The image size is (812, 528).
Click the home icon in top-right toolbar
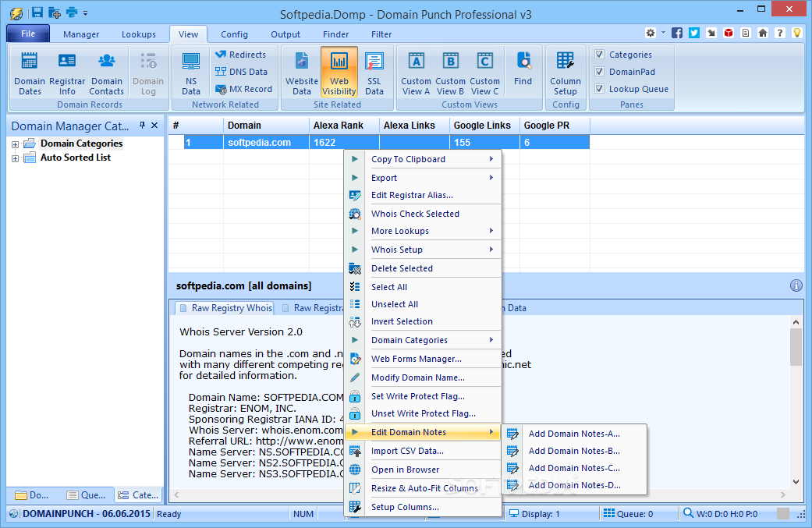click(x=763, y=33)
